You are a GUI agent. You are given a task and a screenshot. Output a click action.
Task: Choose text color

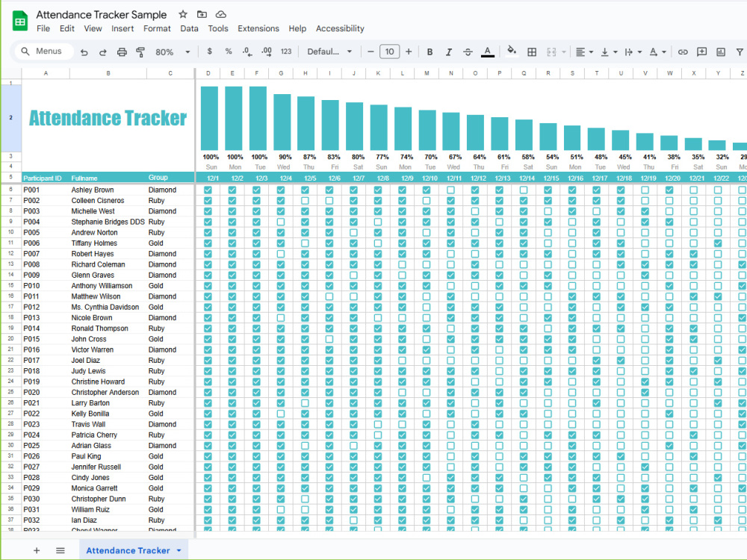(x=487, y=52)
